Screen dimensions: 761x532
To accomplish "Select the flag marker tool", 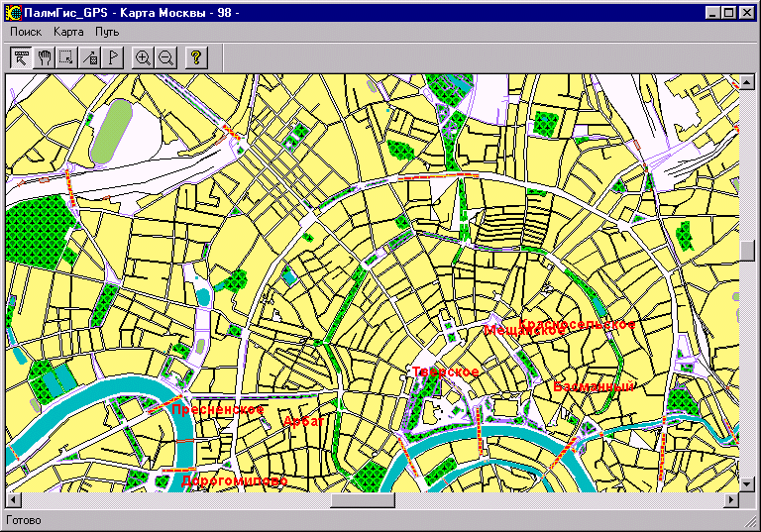I will (113, 57).
